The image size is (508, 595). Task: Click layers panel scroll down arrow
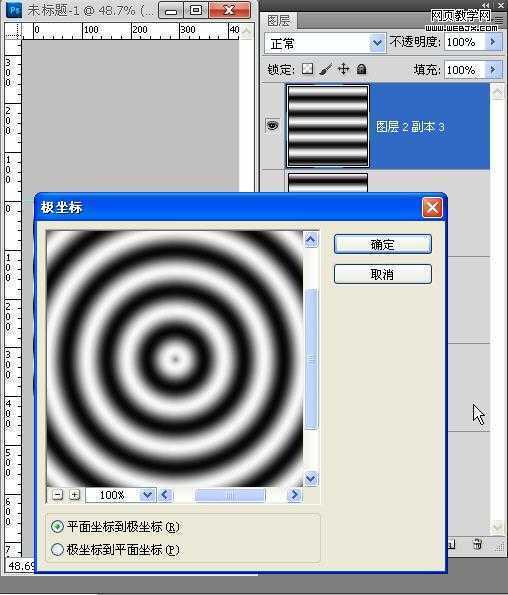[x=497, y=527]
